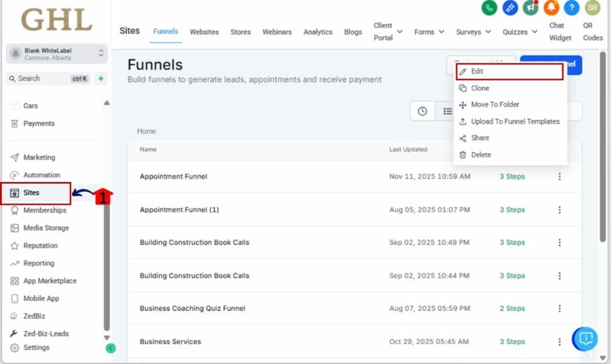611x364 pixels.
Task: Open the Surveys dropdown menu
Action: (473, 32)
